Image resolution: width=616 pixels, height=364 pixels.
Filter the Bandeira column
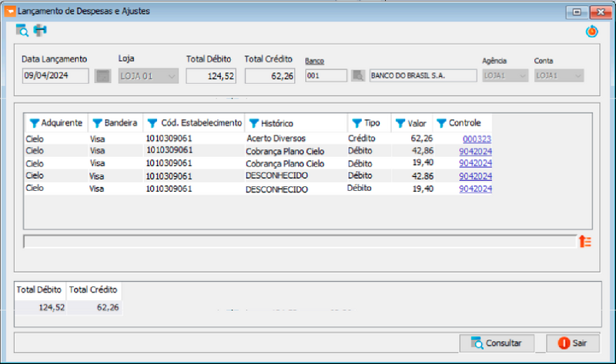(97, 123)
